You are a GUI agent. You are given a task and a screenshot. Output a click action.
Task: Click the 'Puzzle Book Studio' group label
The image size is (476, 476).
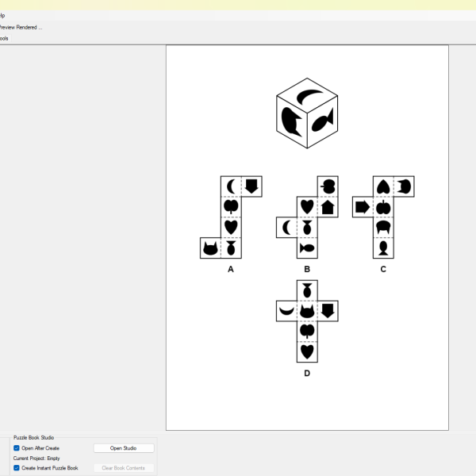coord(33,437)
